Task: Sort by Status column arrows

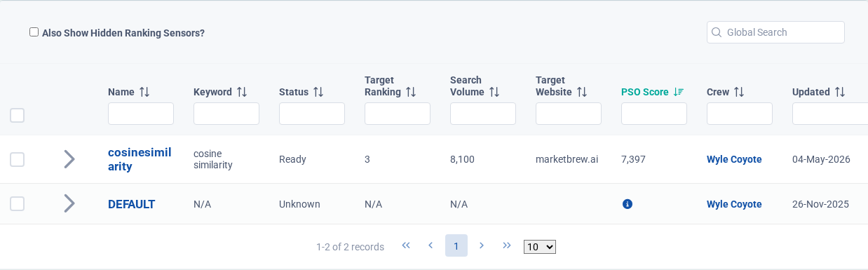Action: [318, 92]
